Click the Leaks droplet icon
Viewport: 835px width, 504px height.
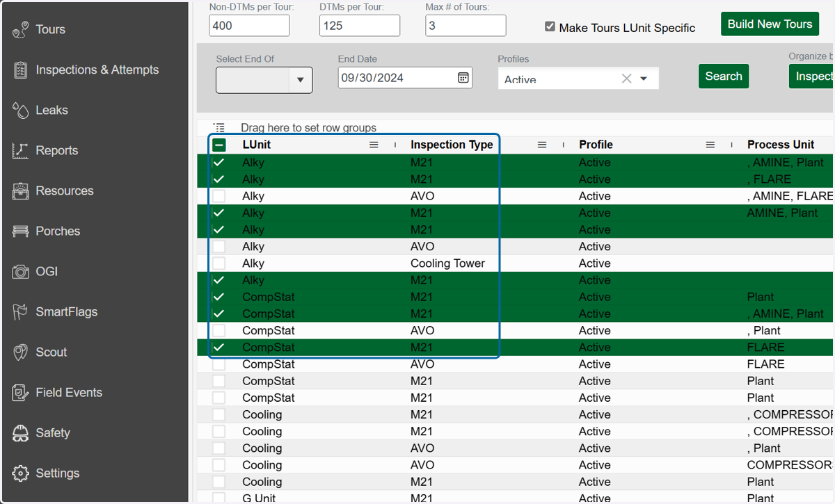tap(21, 110)
